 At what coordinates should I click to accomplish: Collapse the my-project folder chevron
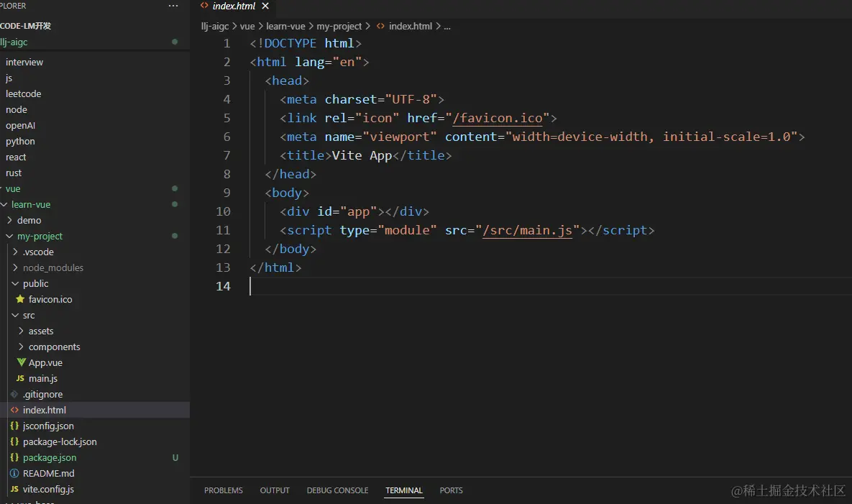[10, 237]
